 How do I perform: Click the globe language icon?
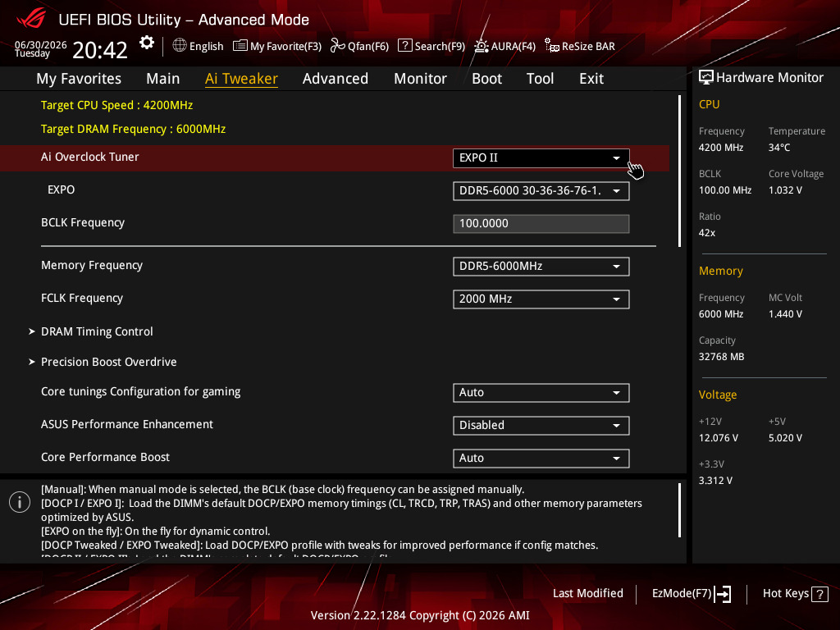tap(180, 46)
